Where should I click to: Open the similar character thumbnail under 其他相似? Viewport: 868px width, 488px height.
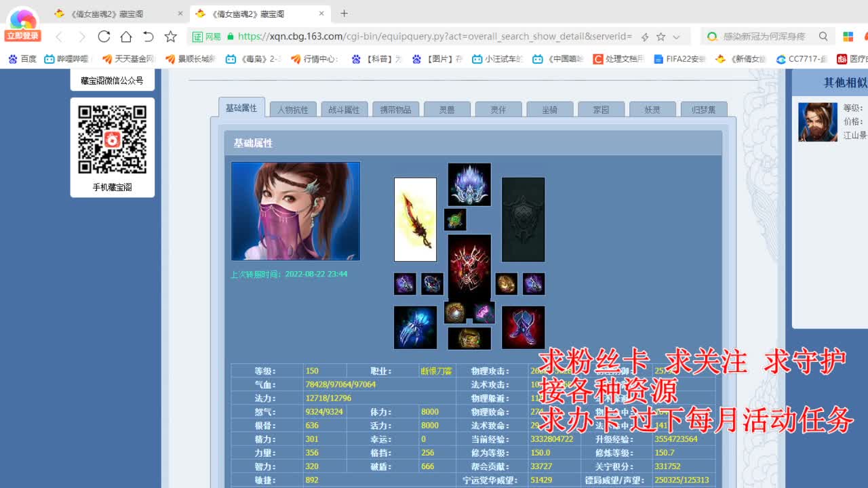818,122
